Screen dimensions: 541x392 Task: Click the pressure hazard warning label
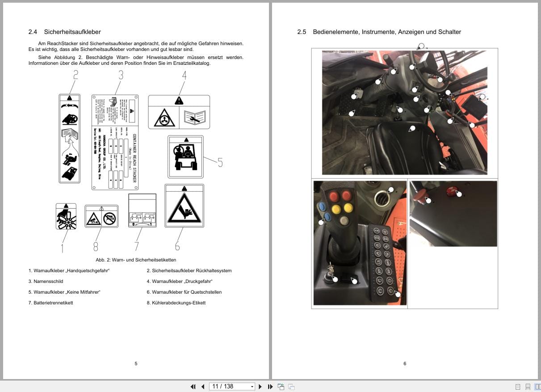click(179, 112)
